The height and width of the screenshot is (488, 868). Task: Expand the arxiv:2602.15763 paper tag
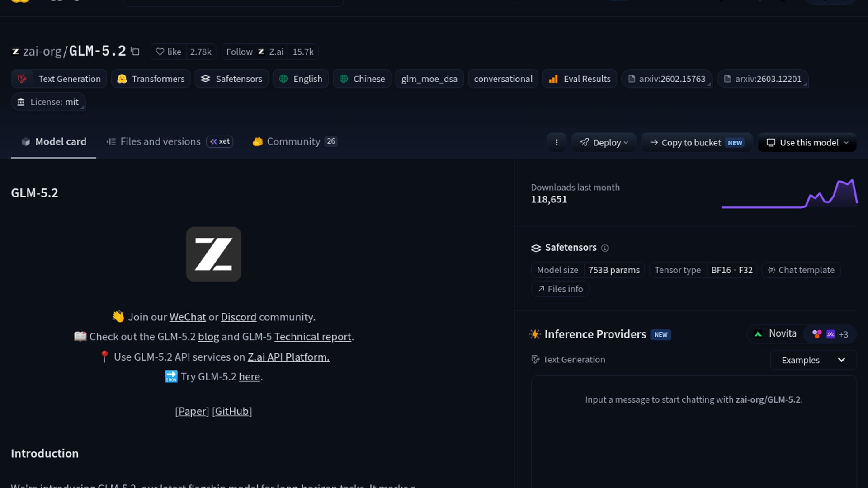point(667,79)
